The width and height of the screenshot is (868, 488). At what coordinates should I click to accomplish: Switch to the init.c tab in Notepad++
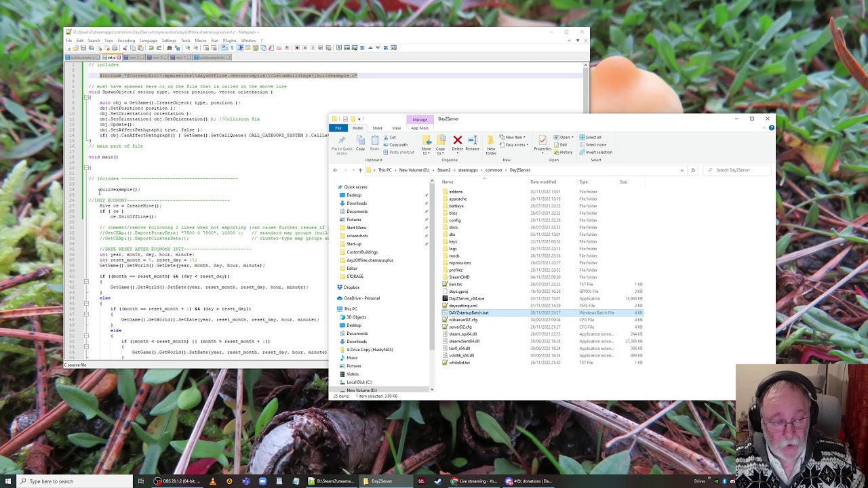(112, 58)
